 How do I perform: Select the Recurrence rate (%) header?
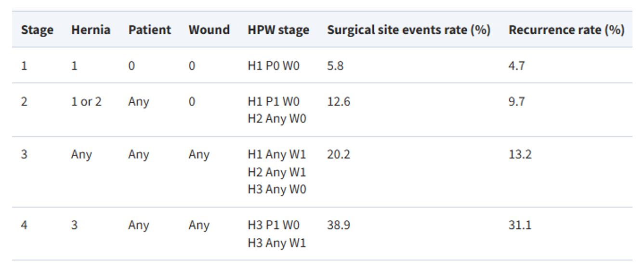coord(566,30)
